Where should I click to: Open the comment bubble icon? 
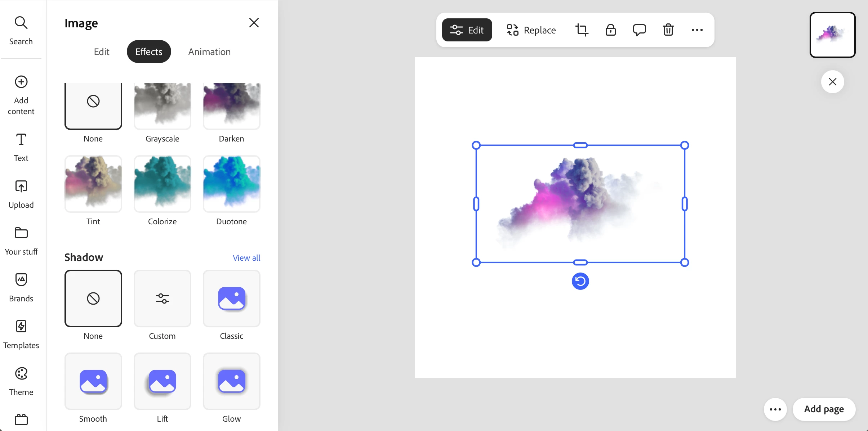click(x=639, y=30)
